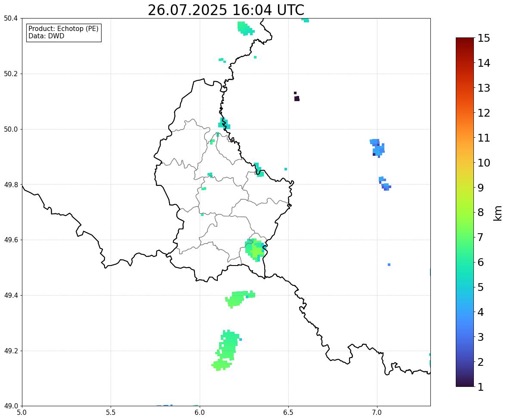Viewport: 507px width, 420px height.
Task: Click the colorbar tick value 10
Action: [484, 163]
